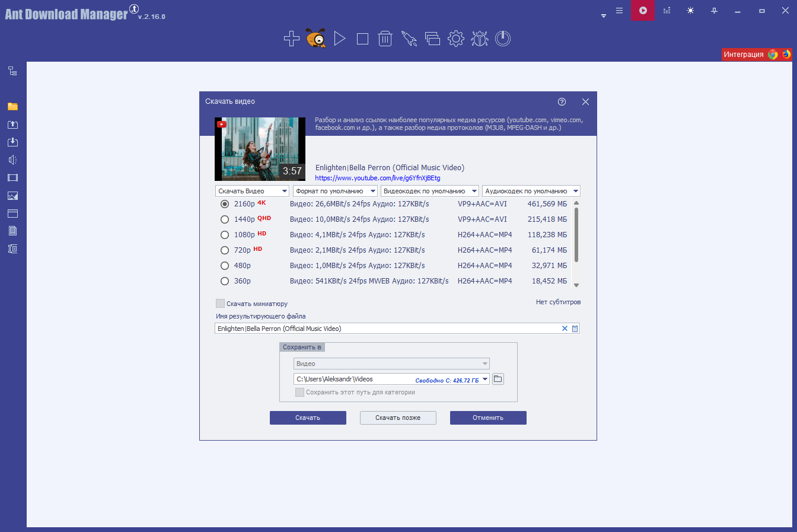This screenshot has width=797, height=532.
Task: Click the plus icon to add download
Action: (x=291, y=39)
